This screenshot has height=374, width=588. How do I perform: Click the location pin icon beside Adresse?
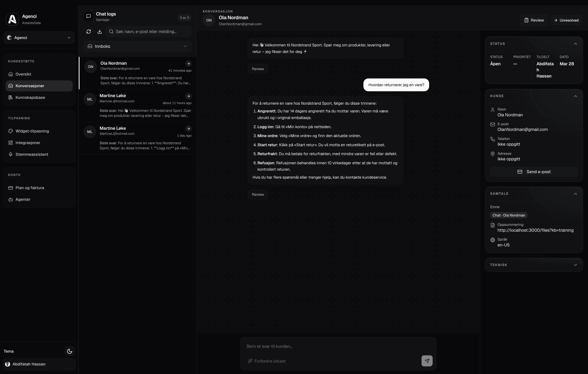pos(493,154)
